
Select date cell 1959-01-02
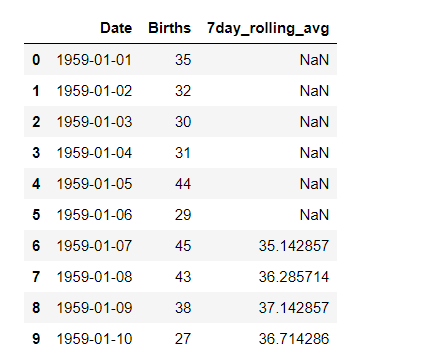(94, 91)
